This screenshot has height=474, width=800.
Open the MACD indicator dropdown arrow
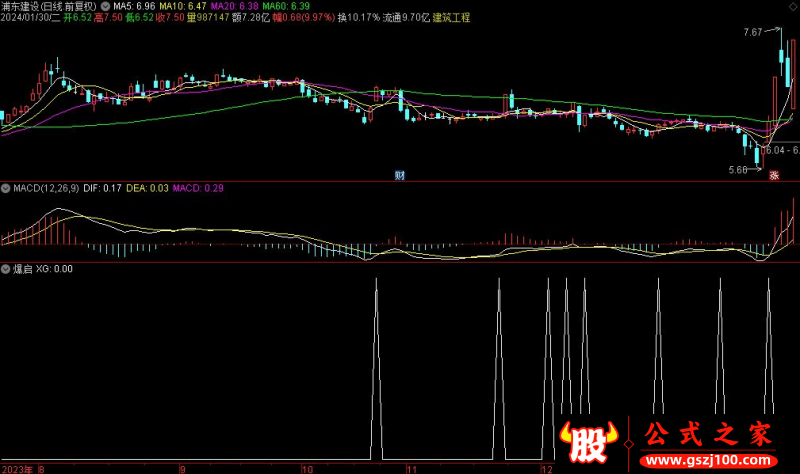click(x=6, y=187)
